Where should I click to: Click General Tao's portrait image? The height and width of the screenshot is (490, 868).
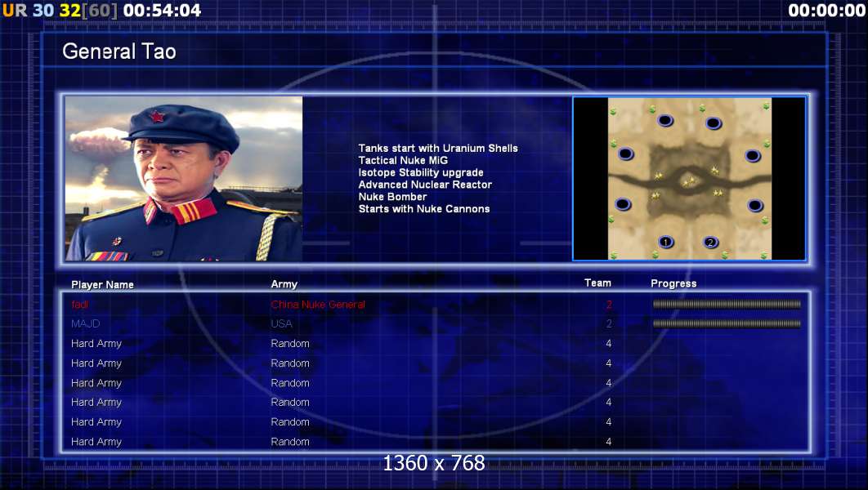[x=184, y=178]
